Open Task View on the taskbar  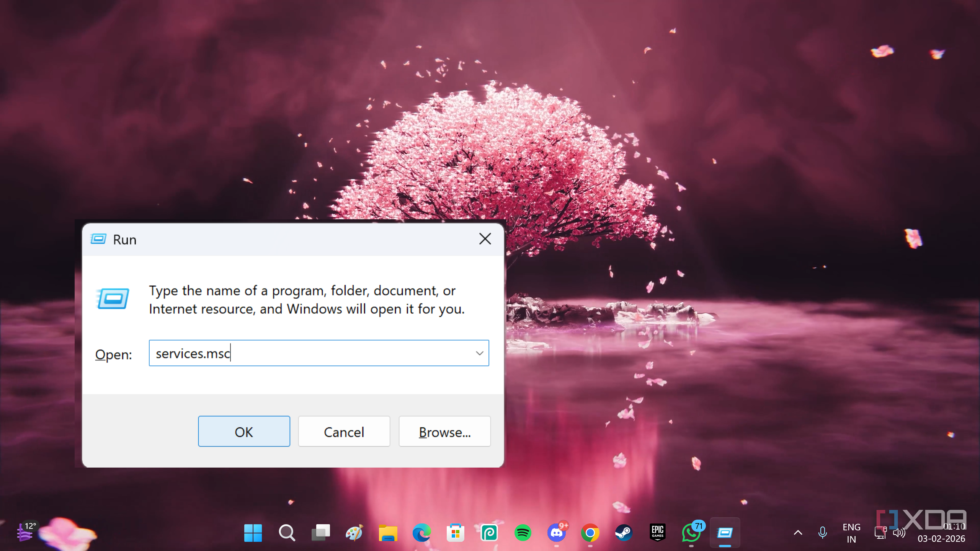[320, 533]
